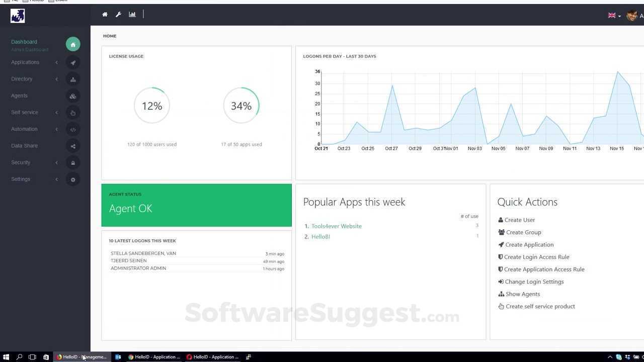The width and height of the screenshot is (644, 362).
Task: Click the Directory sitemap icon
Action: pos(73,79)
